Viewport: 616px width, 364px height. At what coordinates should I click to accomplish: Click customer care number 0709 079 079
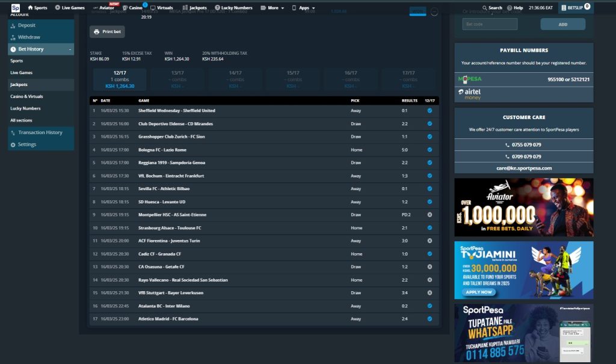[x=524, y=156]
